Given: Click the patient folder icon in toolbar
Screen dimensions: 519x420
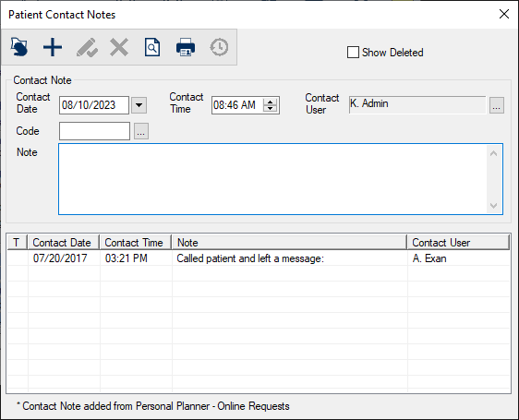Looking at the screenshot, I should pyautogui.click(x=19, y=47).
